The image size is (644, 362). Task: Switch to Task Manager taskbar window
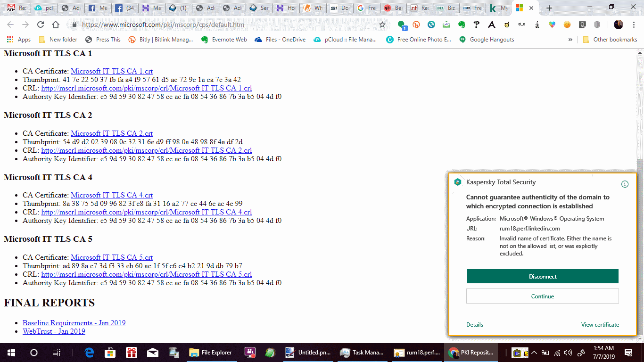pos(363,353)
